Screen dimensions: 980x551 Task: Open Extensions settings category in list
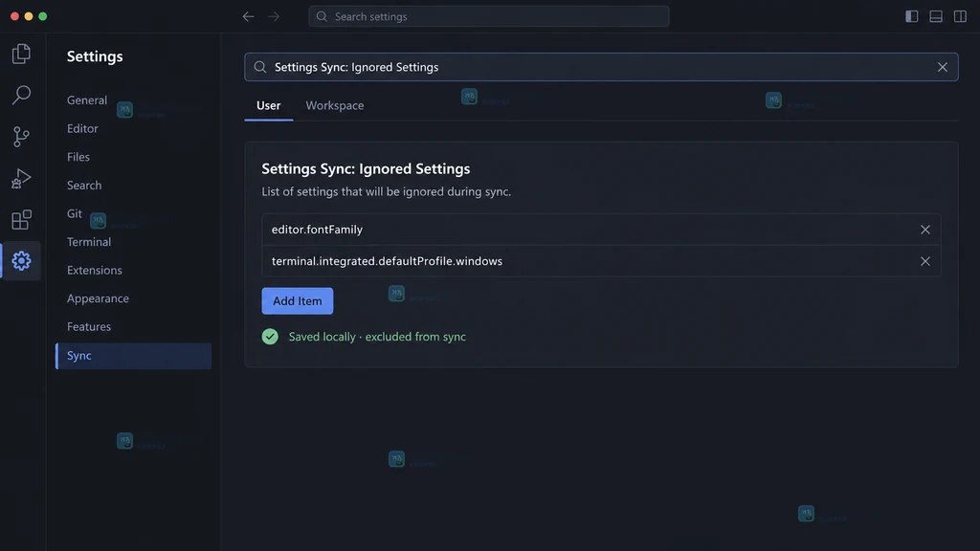point(95,270)
